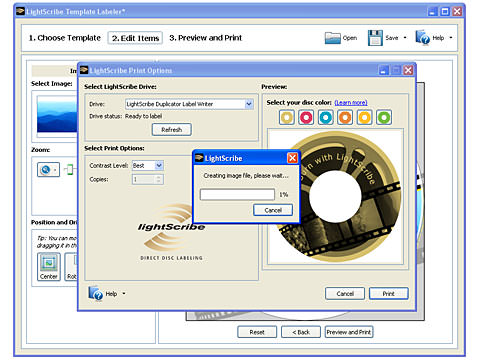Viewport: 480px width, 360px height.
Task: Click the Preview and Print button
Action: coord(349,332)
